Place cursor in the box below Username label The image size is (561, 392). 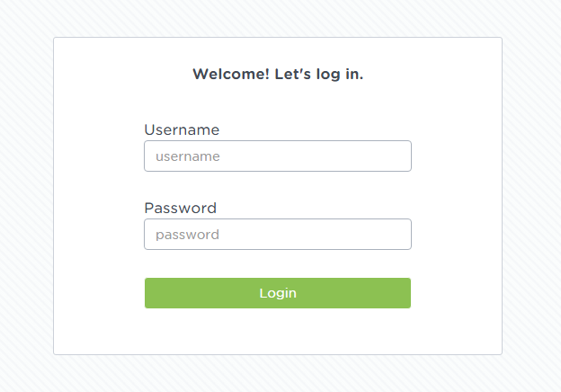[x=278, y=156]
